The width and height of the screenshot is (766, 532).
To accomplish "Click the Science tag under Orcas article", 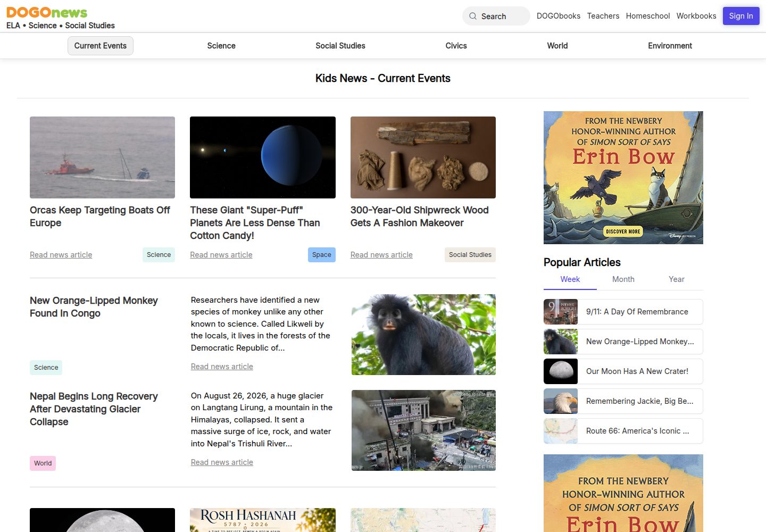I will (x=159, y=255).
